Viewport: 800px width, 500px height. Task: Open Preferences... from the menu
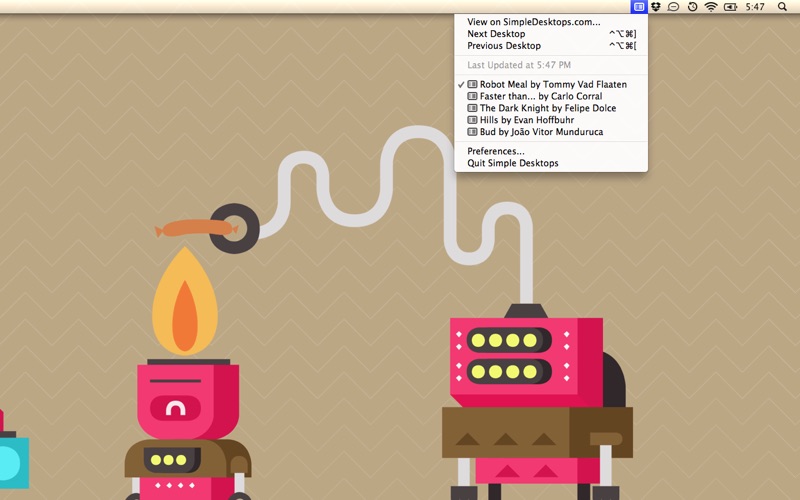[551, 151]
